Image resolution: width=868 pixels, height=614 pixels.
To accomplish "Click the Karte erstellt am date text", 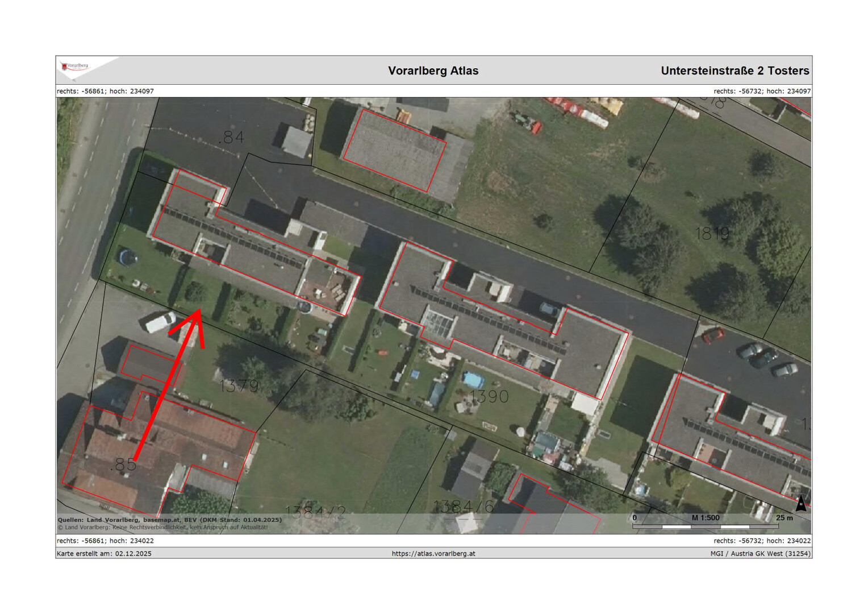I will (104, 553).
